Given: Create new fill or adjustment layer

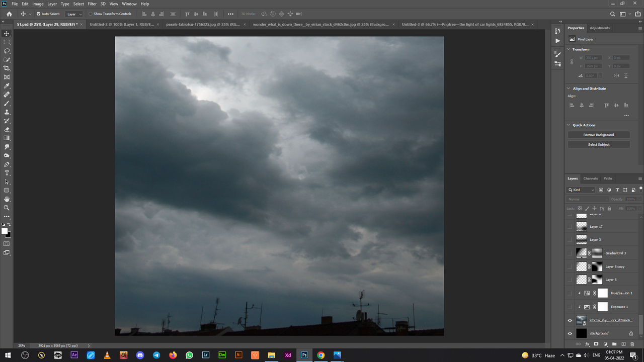Looking at the screenshot, I should pos(605,344).
